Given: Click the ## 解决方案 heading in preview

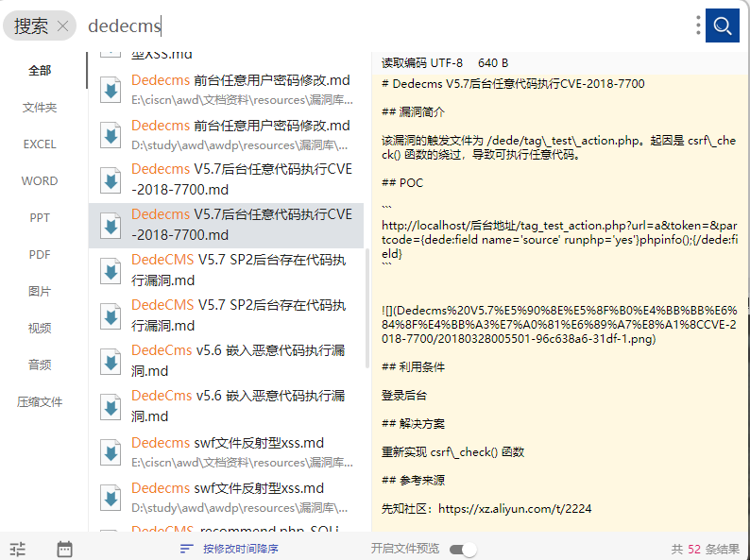Looking at the screenshot, I should coord(414,424).
